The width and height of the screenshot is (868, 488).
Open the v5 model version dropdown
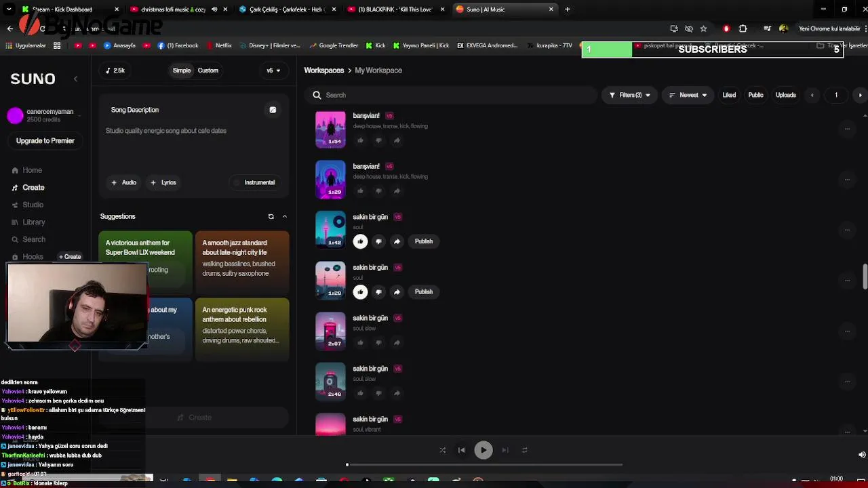273,70
